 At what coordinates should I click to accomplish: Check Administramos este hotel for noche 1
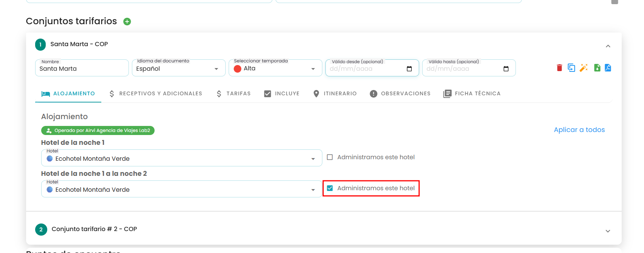pos(330,157)
